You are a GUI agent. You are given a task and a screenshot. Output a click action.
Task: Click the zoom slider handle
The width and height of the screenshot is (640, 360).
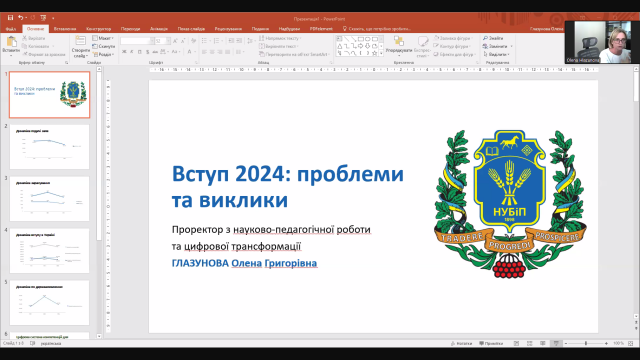pyautogui.click(x=586, y=344)
